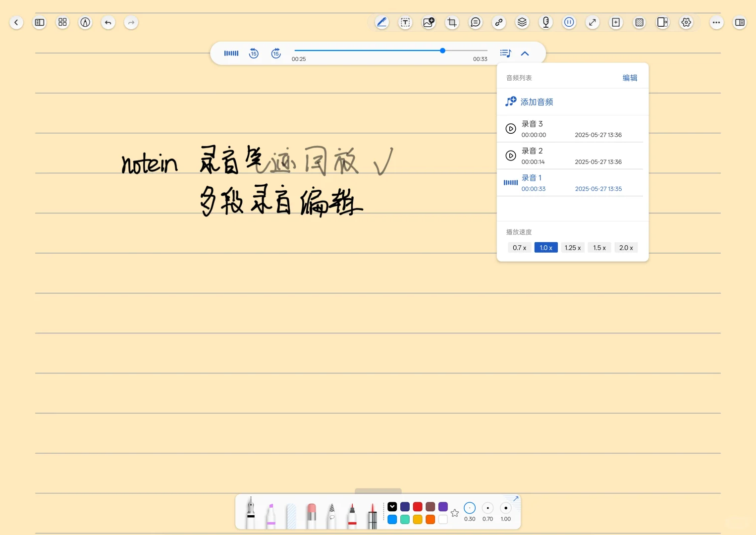Screen dimensions: 756x535
Task: Add a link with the chain icon
Action: 499,22
